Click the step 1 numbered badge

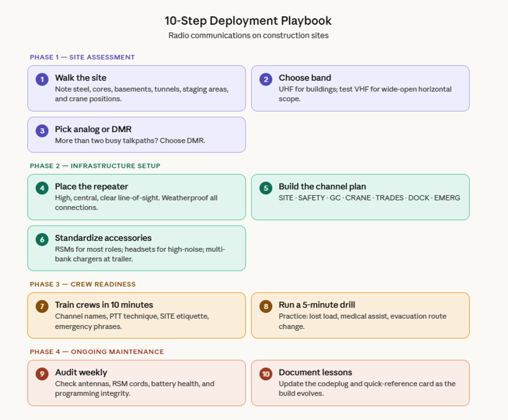pos(41,79)
